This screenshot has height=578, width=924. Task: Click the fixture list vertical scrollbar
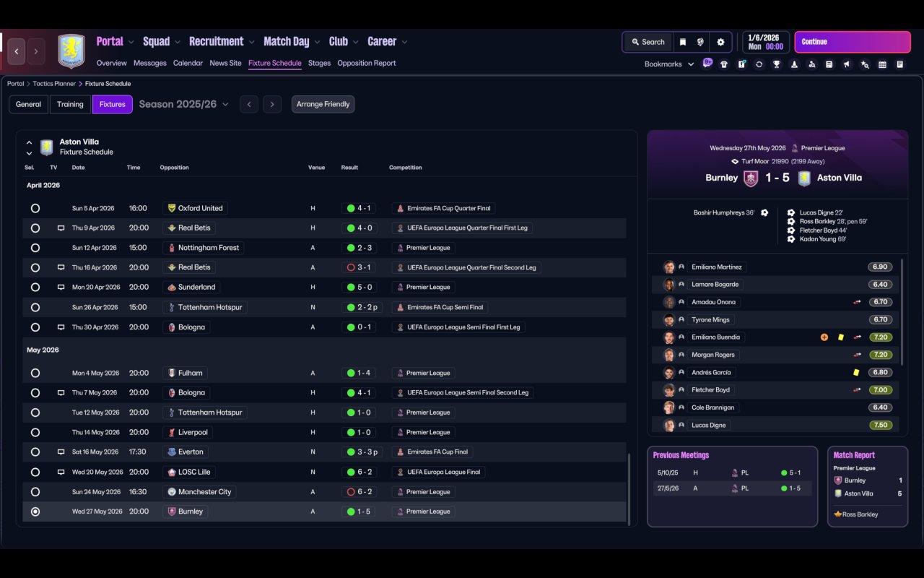pyautogui.click(x=630, y=489)
